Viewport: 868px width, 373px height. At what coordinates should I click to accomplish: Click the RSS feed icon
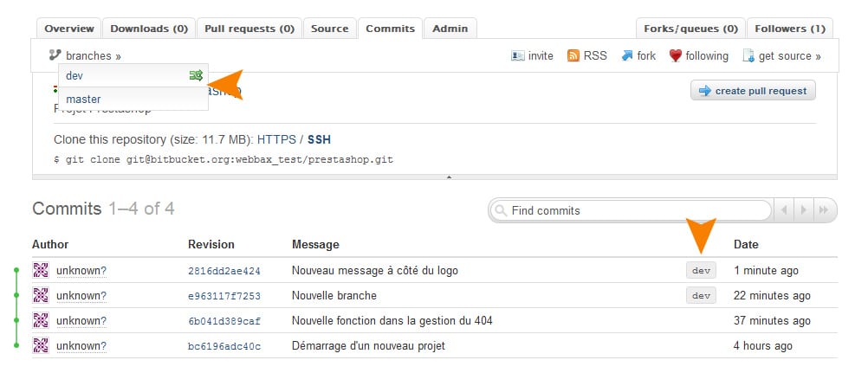pos(573,56)
